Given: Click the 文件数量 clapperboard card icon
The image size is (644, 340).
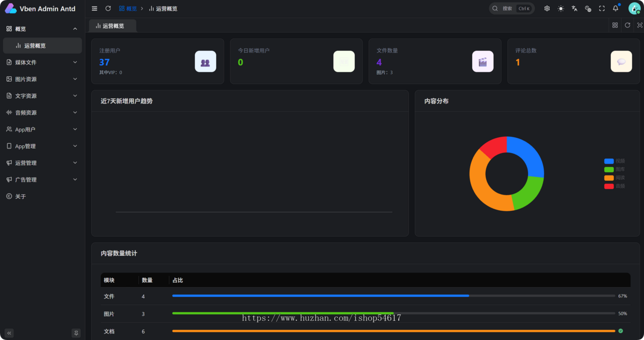Looking at the screenshot, I should point(482,62).
